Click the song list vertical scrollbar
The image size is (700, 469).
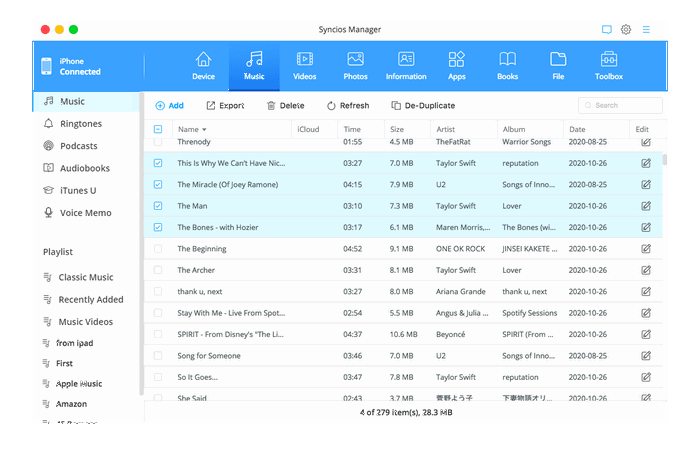click(x=665, y=160)
